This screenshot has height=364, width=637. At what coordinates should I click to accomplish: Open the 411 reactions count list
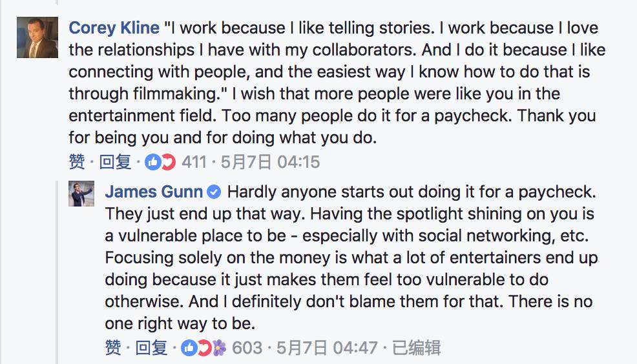click(194, 161)
